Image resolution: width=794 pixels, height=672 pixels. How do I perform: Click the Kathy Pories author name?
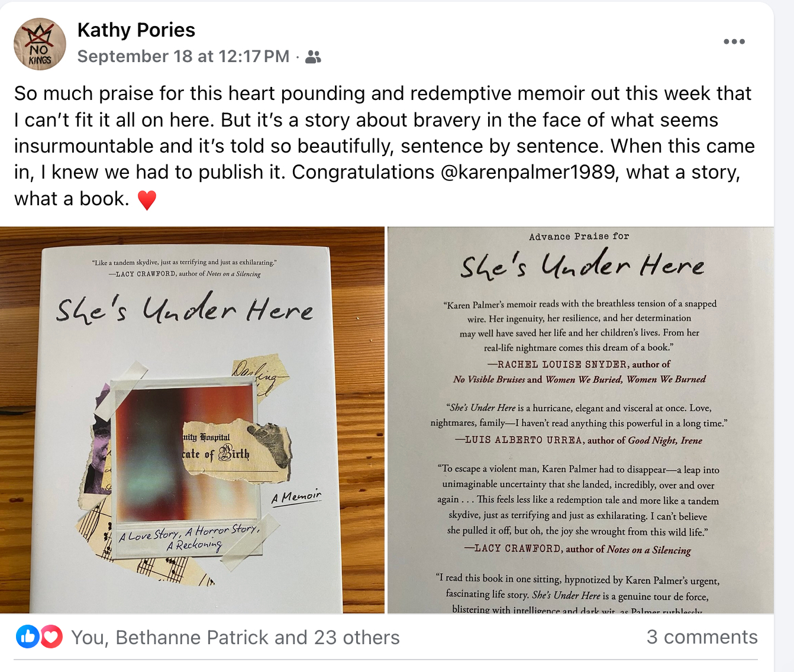tap(136, 30)
